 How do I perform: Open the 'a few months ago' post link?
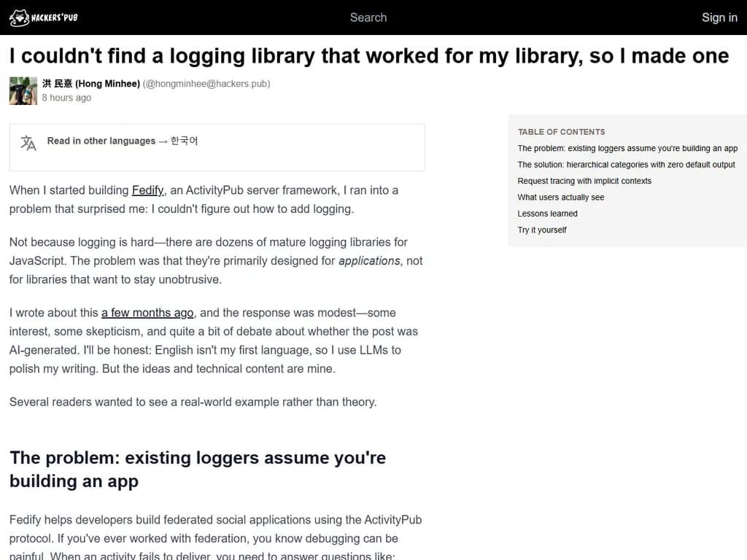click(147, 312)
